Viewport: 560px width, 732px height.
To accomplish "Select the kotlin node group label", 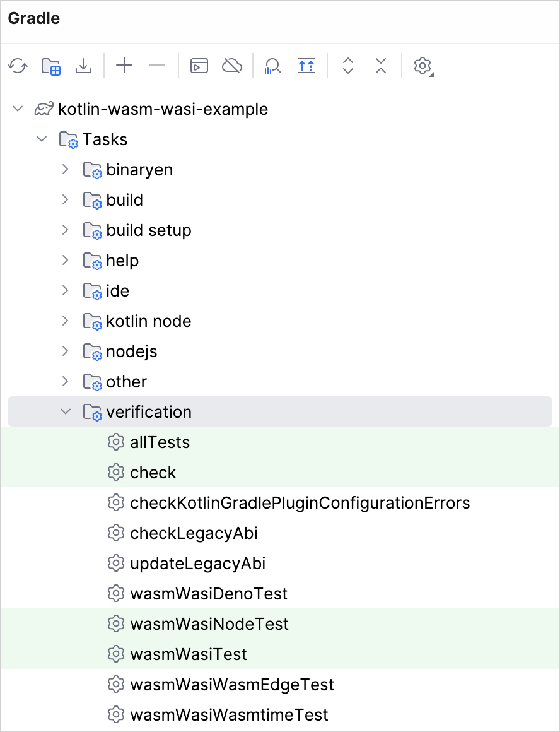I will [x=149, y=321].
